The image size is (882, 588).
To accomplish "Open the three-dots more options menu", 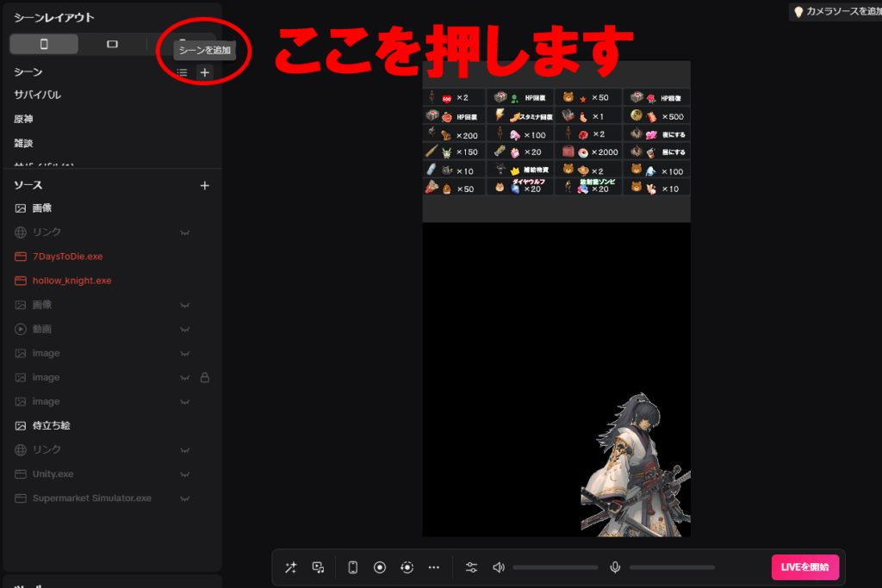I will click(x=434, y=567).
